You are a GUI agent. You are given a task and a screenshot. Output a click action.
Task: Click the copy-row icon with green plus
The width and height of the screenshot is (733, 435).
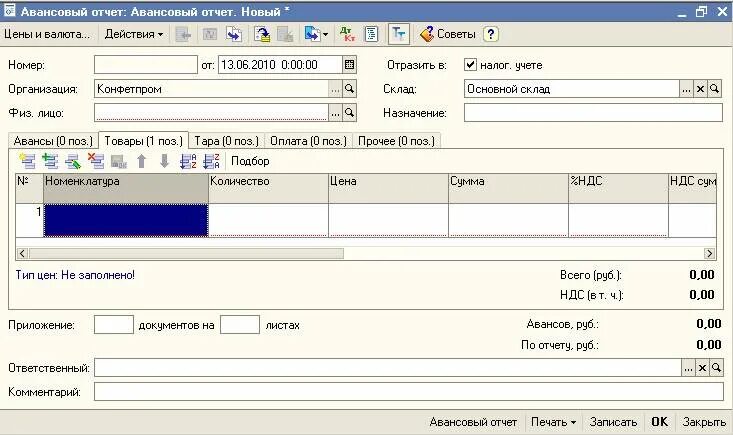(x=50, y=161)
